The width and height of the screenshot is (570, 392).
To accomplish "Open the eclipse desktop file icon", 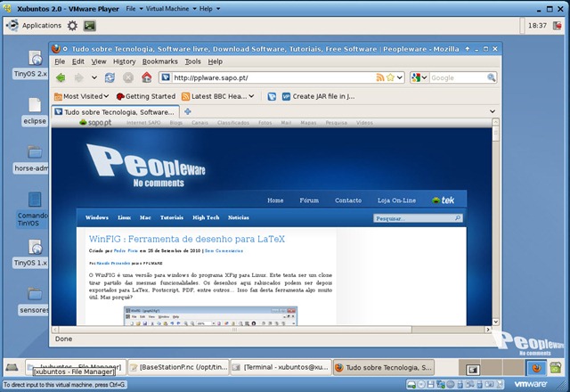I will [x=35, y=111].
